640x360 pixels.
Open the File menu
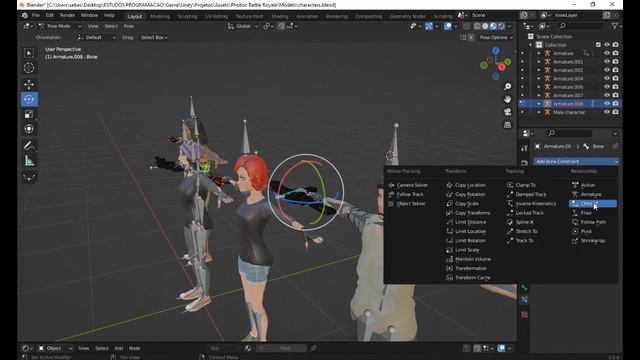[36, 16]
